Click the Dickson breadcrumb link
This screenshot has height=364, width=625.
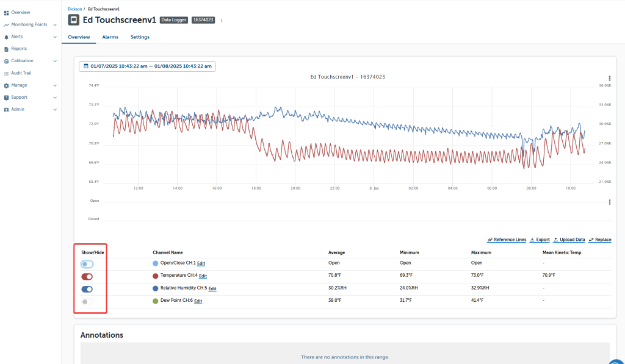pyautogui.click(x=74, y=9)
